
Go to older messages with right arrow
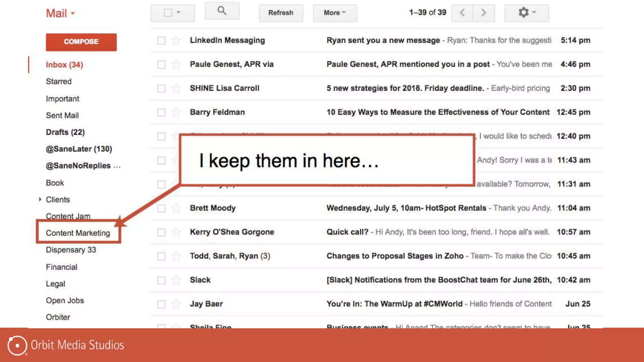tap(484, 13)
